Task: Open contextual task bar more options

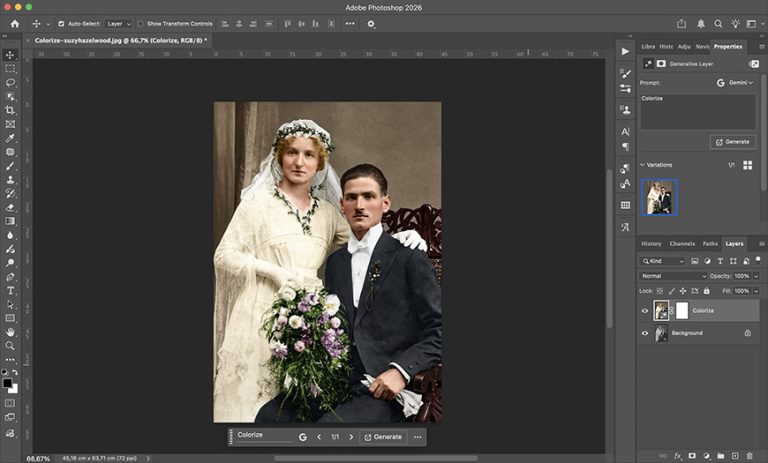Action: pyautogui.click(x=417, y=437)
